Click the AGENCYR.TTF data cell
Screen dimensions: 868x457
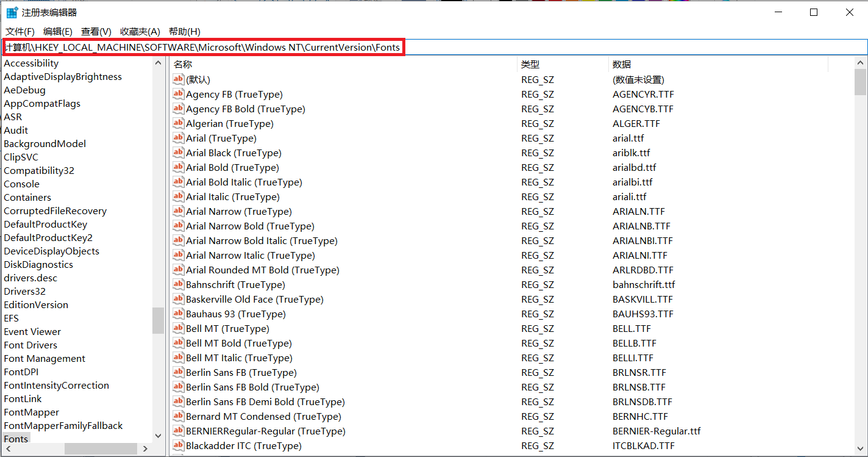click(x=643, y=94)
